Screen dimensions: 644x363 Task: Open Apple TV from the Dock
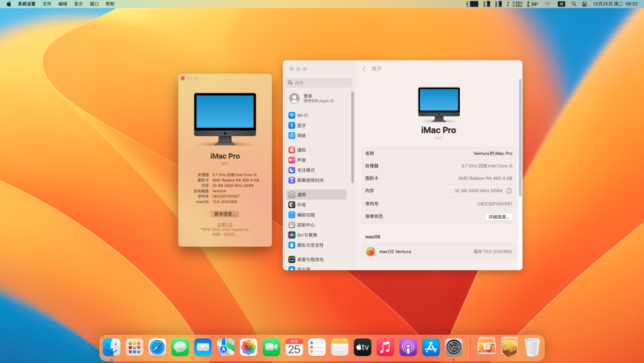pyautogui.click(x=362, y=348)
